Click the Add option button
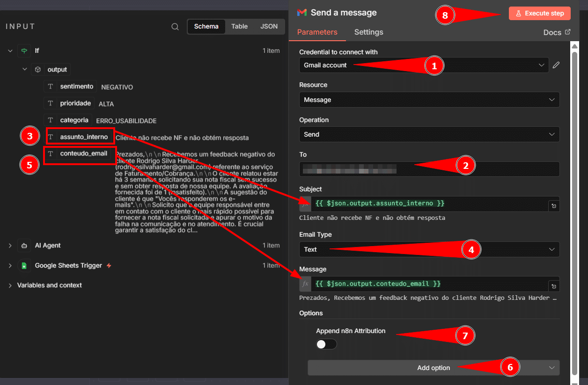Screen dimensions: 588x385 click(434, 368)
